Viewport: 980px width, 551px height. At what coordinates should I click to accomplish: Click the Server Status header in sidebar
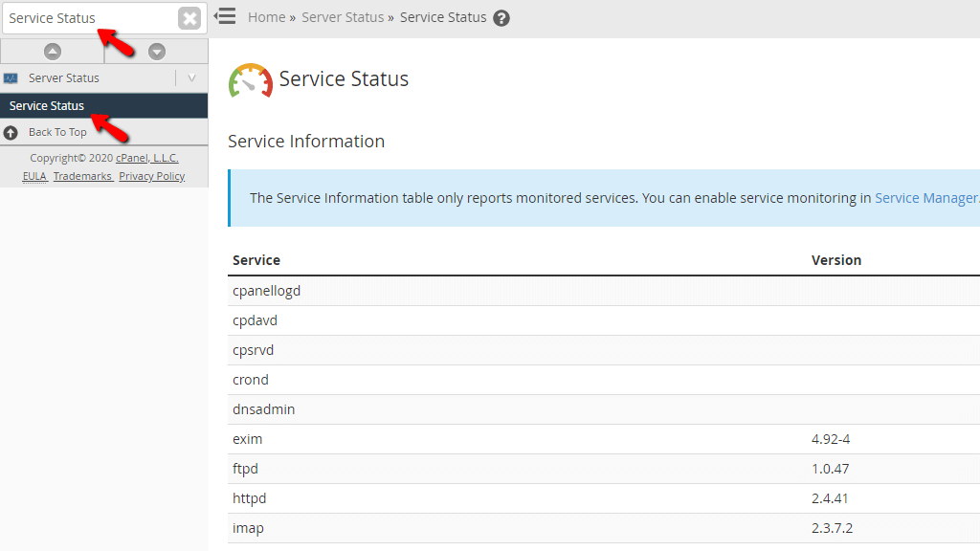pyautogui.click(x=62, y=77)
